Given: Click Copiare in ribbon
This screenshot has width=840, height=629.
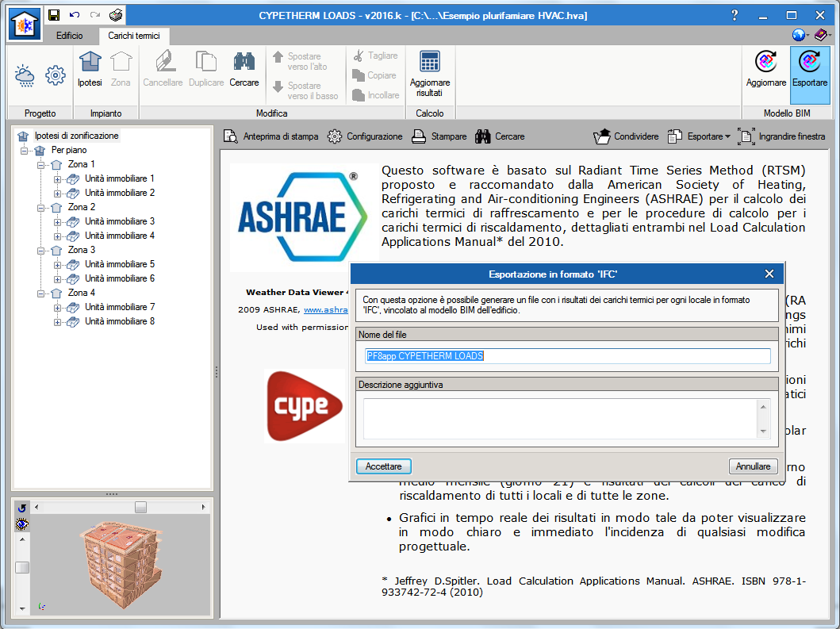Looking at the screenshot, I should click(374, 75).
